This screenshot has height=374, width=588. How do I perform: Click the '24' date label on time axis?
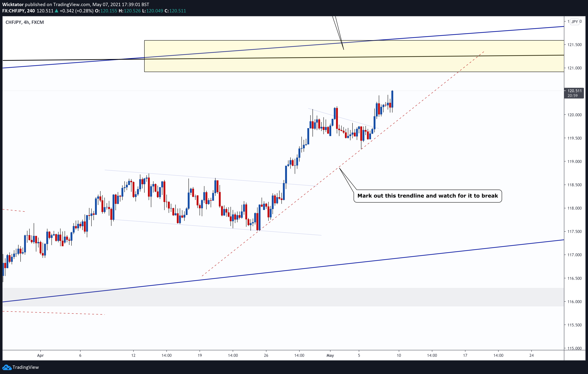click(x=532, y=355)
